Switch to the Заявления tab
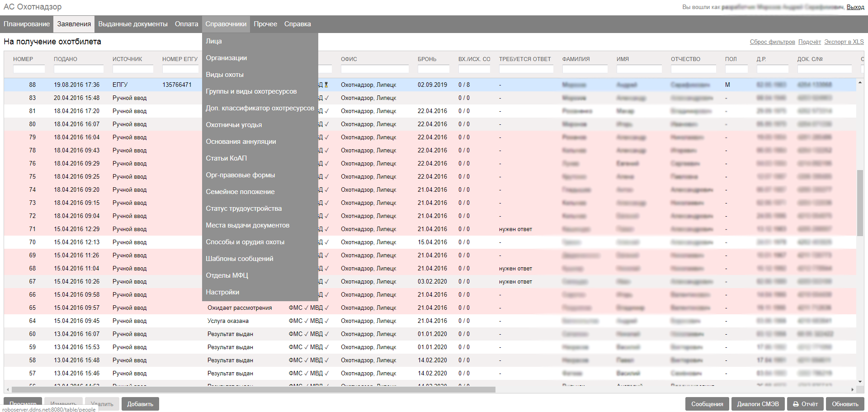 point(74,24)
